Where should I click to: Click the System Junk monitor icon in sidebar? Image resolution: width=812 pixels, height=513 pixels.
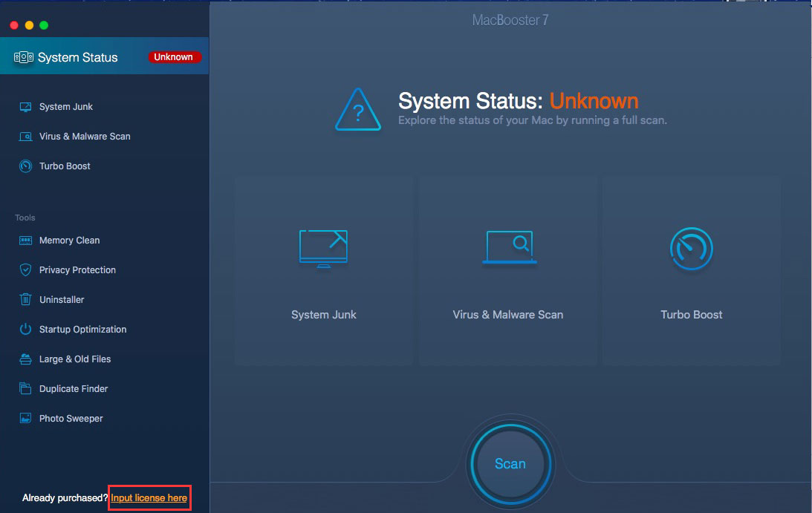(x=25, y=107)
